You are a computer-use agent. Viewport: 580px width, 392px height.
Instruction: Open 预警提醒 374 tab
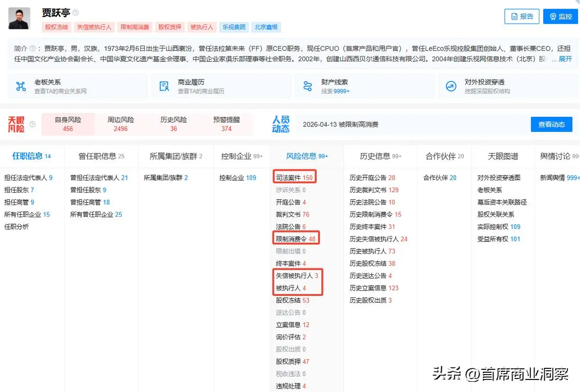click(226, 124)
